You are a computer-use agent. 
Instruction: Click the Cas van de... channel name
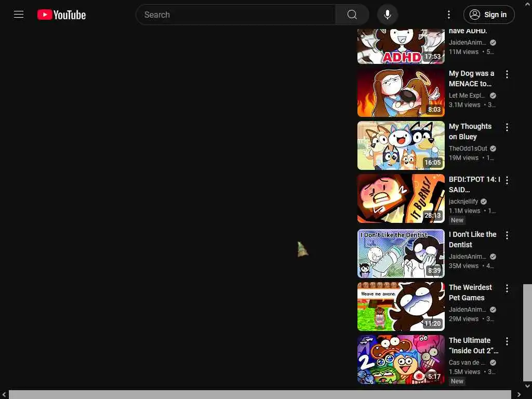467,362
